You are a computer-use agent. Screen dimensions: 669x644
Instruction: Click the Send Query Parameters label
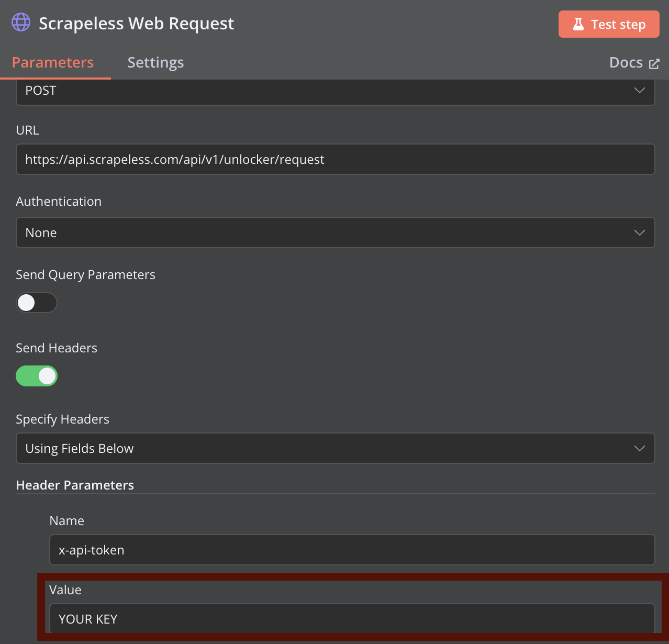(x=86, y=275)
